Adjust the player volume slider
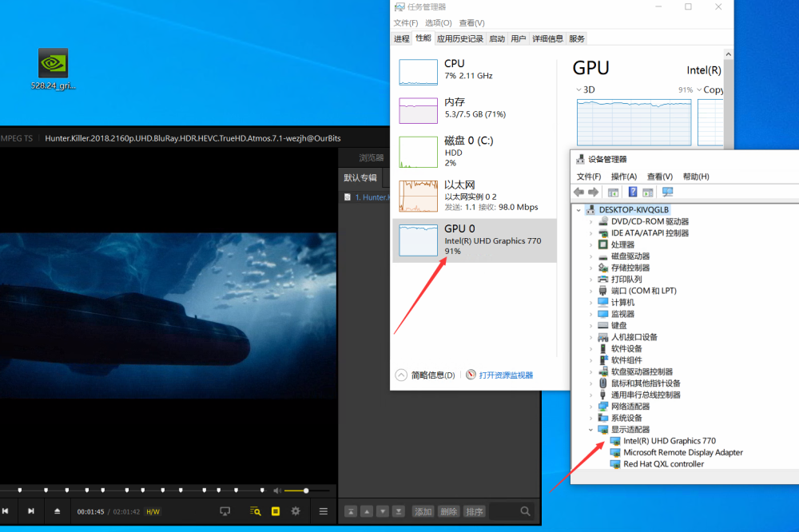The height and width of the screenshot is (532, 799). tap(306, 490)
